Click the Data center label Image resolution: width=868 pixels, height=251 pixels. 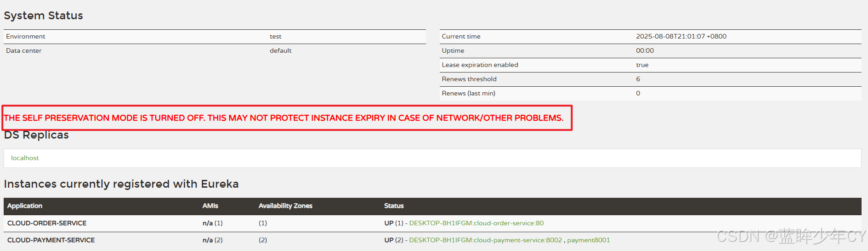pyautogui.click(x=24, y=50)
